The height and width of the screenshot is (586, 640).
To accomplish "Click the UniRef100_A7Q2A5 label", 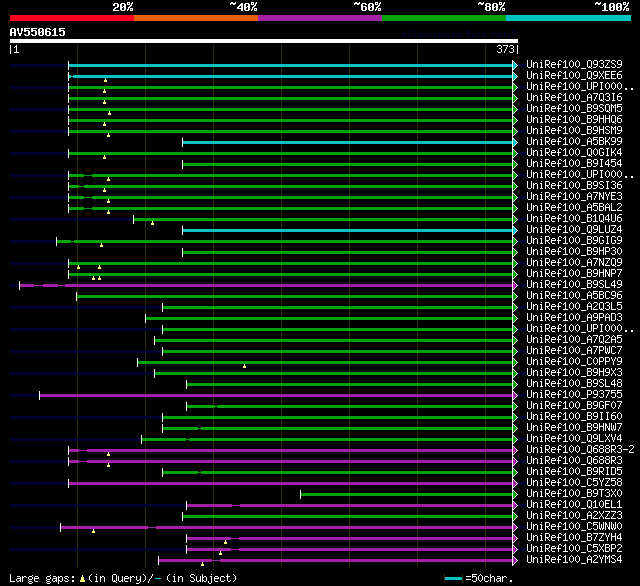I will 574,340.
